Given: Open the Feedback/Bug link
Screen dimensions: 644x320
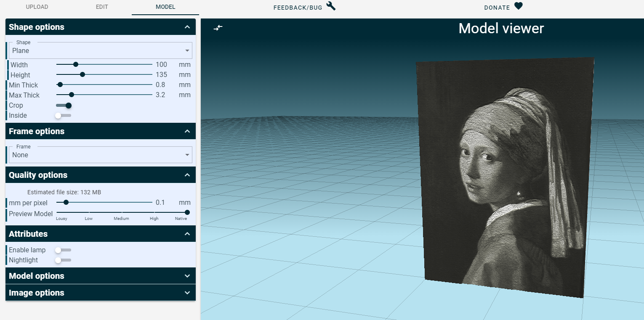Looking at the screenshot, I should point(304,7).
